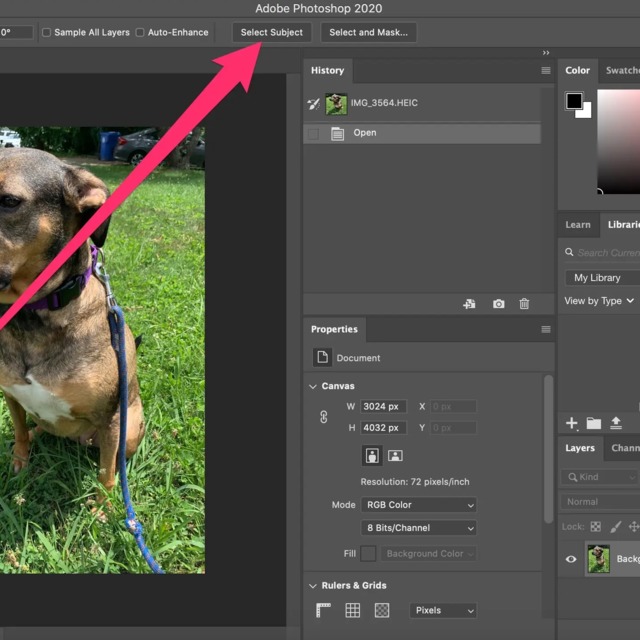Image resolution: width=640 pixels, height=640 pixels.
Task: Set canvas to portrait orientation
Action: 373,455
